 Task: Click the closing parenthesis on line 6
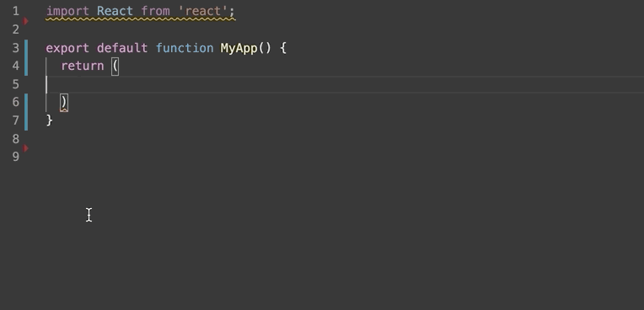64,102
